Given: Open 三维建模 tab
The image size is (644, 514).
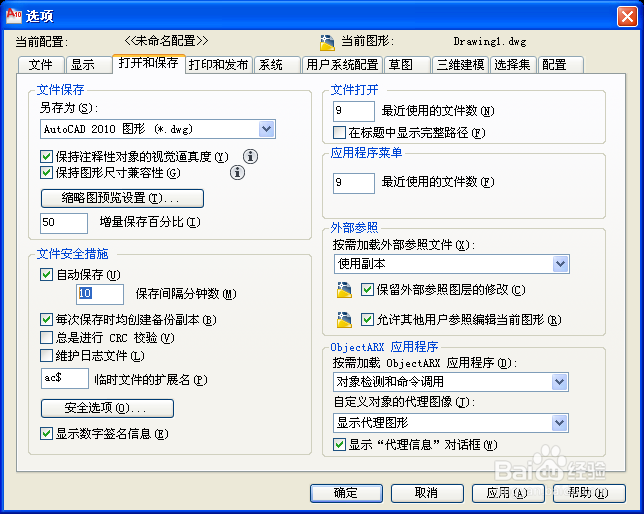Looking at the screenshot, I should 460,65.
